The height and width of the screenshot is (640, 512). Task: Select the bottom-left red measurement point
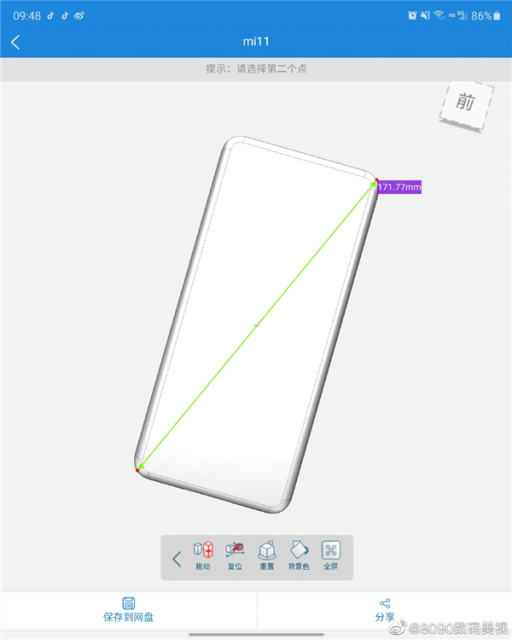point(138,470)
